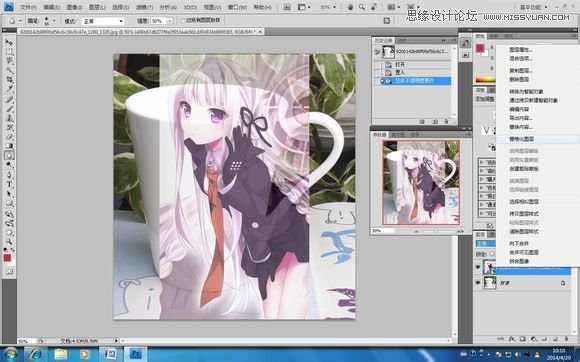
Task: Click strength 50% input field
Action: (158, 21)
